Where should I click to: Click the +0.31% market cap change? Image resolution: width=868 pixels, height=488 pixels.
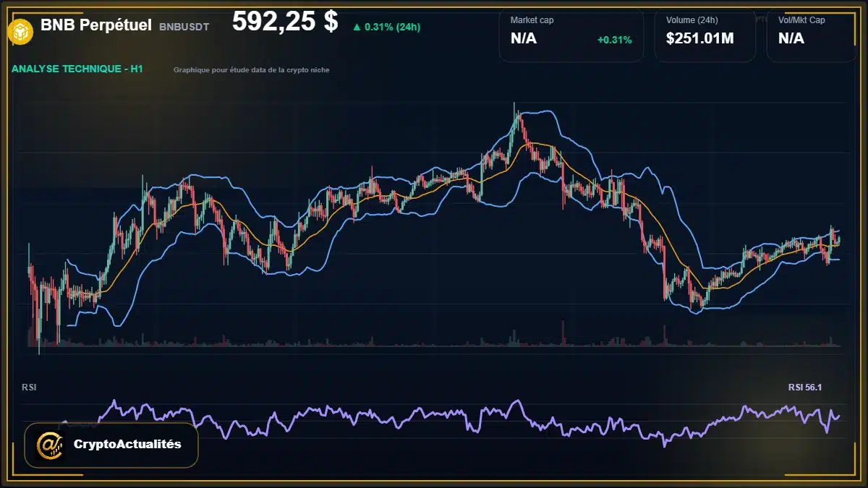click(x=614, y=40)
